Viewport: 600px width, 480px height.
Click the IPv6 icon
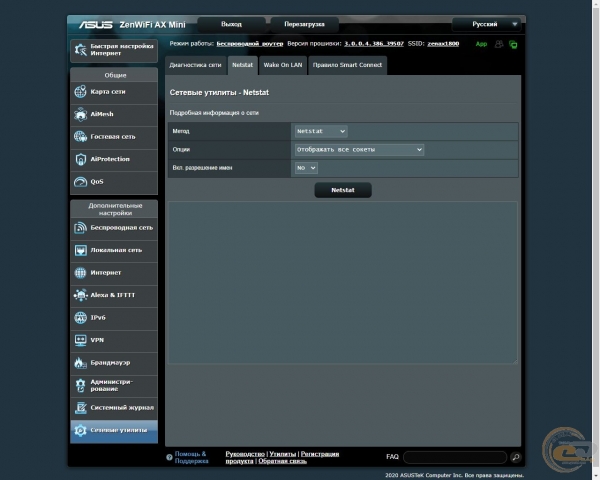click(80, 318)
